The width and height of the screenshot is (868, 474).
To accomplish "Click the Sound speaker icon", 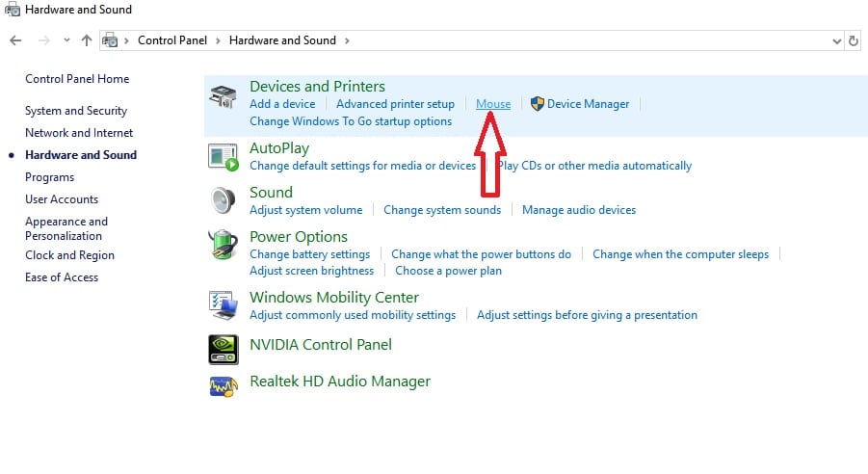I will [x=224, y=200].
